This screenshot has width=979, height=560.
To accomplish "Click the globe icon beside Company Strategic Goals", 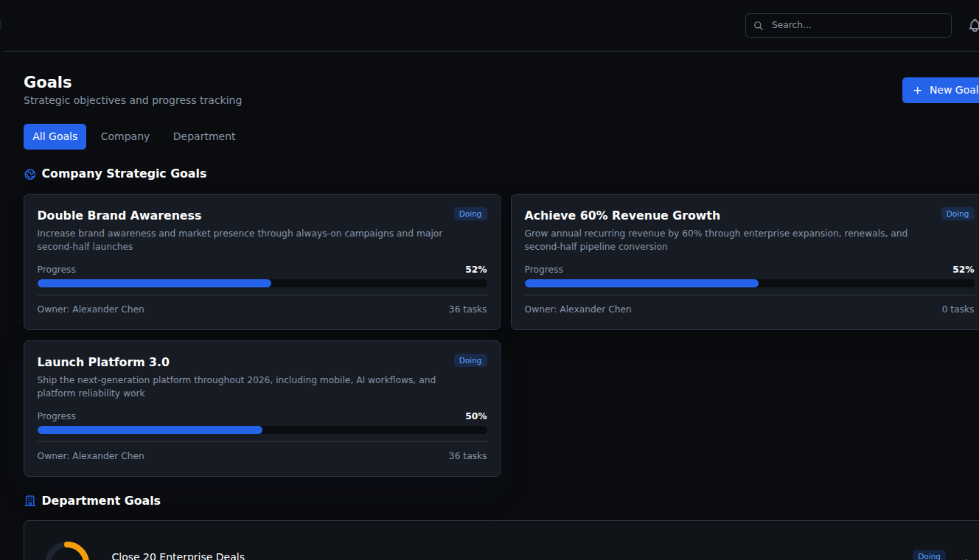I will 30,175.
